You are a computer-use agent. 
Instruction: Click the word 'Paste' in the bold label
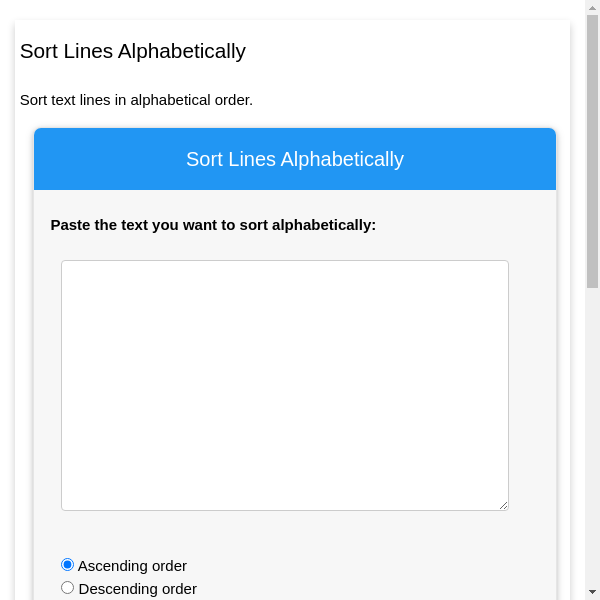pos(70,225)
